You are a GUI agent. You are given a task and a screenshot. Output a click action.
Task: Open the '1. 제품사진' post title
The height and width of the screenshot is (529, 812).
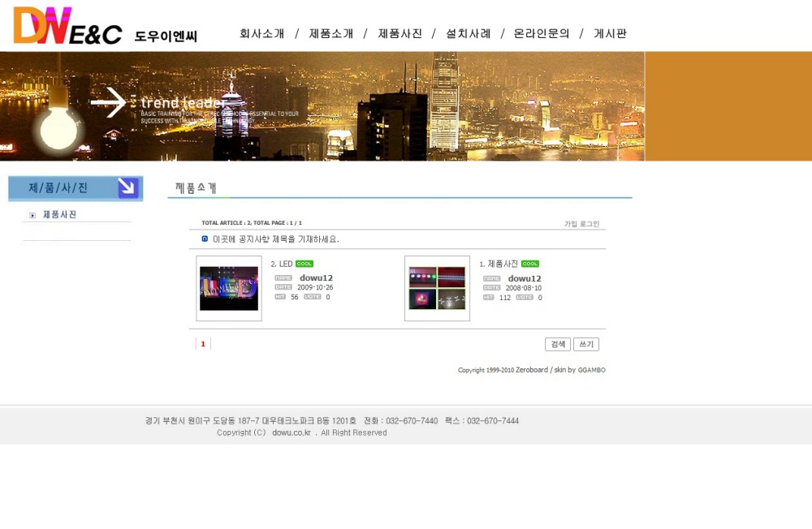click(x=499, y=264)
